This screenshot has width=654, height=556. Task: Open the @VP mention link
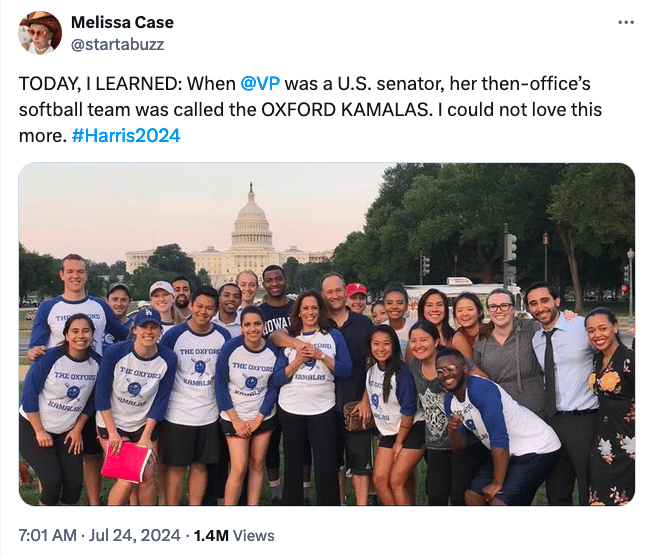262,83
